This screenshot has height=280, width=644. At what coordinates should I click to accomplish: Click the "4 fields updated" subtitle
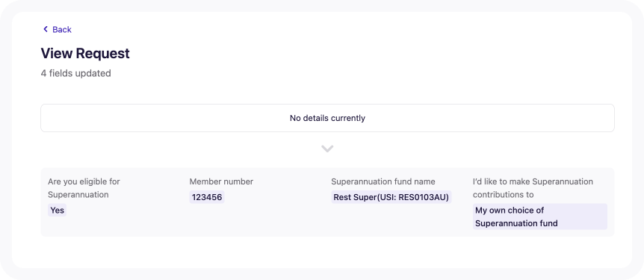[x=75, y=73]
